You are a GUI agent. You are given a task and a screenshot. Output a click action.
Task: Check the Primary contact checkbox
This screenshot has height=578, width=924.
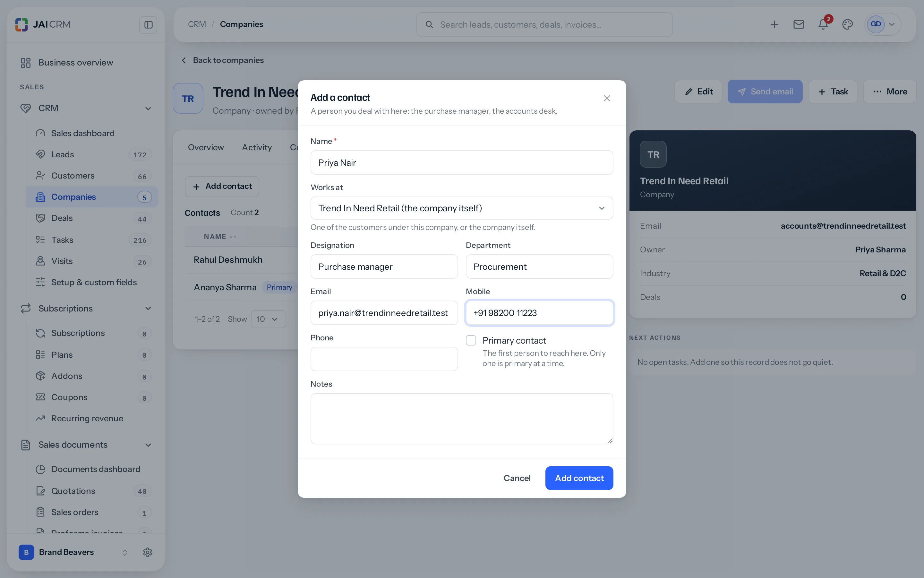[x=471, y=340]
